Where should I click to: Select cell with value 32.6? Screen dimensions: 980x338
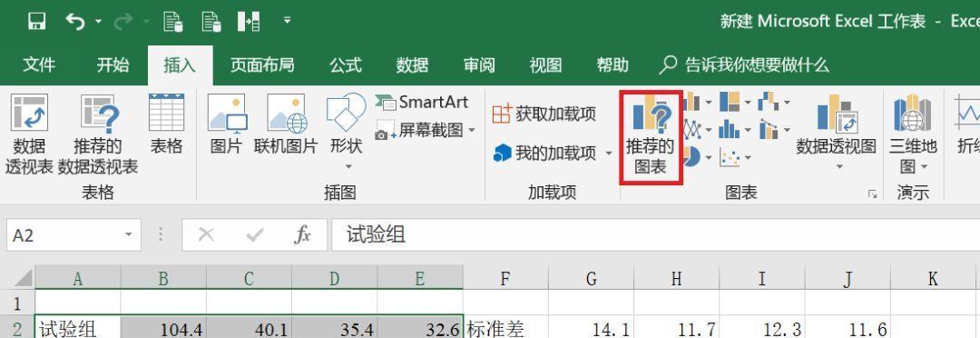(x=420, y=327)
